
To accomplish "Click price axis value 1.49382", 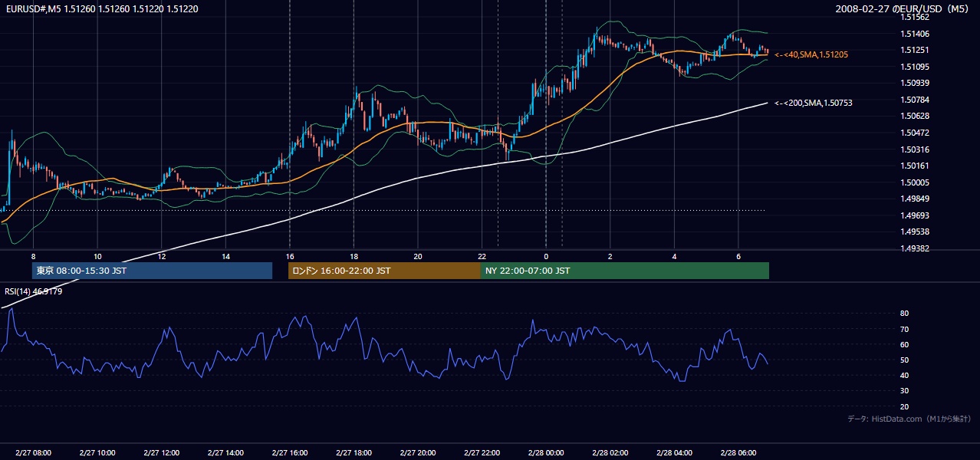I will [915, 248].
